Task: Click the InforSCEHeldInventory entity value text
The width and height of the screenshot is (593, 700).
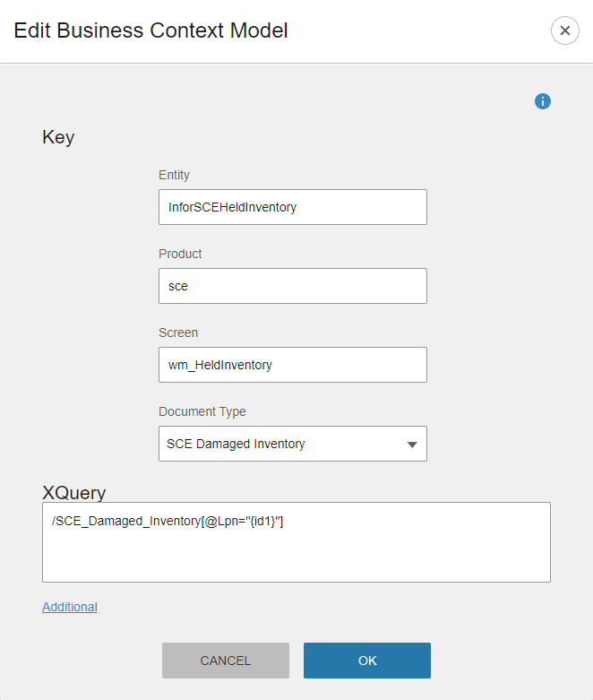Action: point(232,207)
